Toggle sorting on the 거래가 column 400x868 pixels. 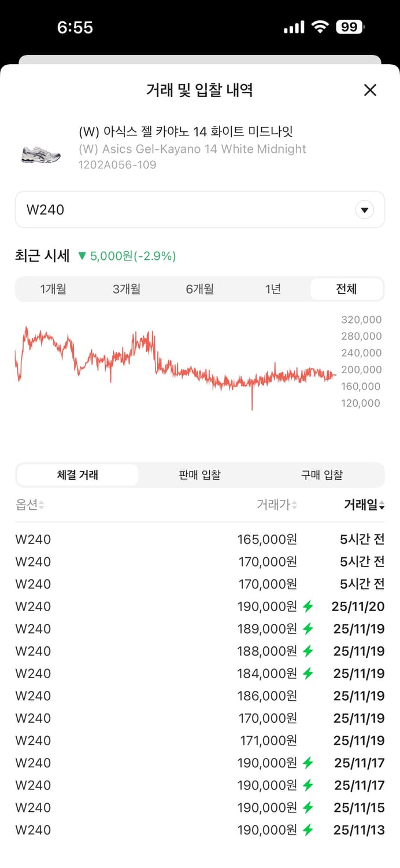coord(277,505)
